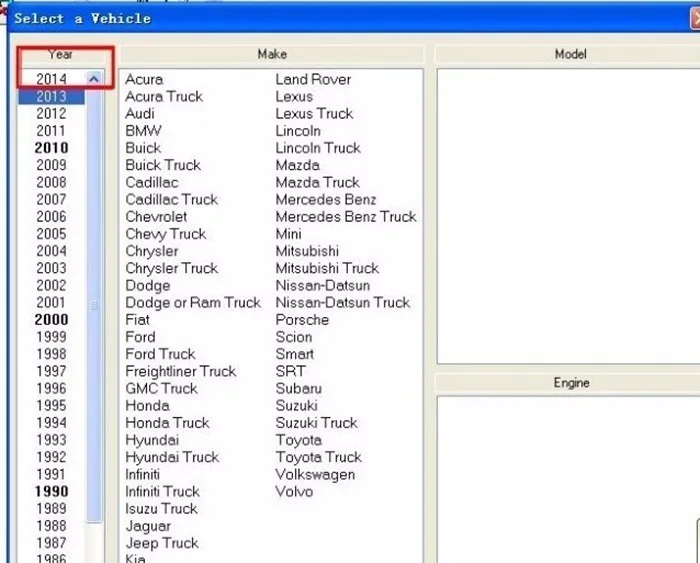Select Chevrolet make
Viewport: 700px width, 563px height.
[x=156, y=217]
